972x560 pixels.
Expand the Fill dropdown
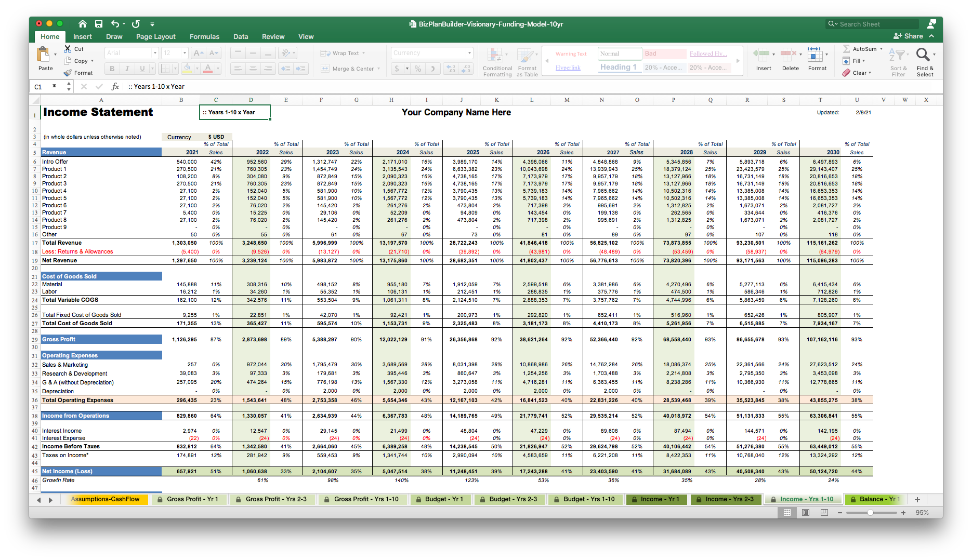coord(864,61)
